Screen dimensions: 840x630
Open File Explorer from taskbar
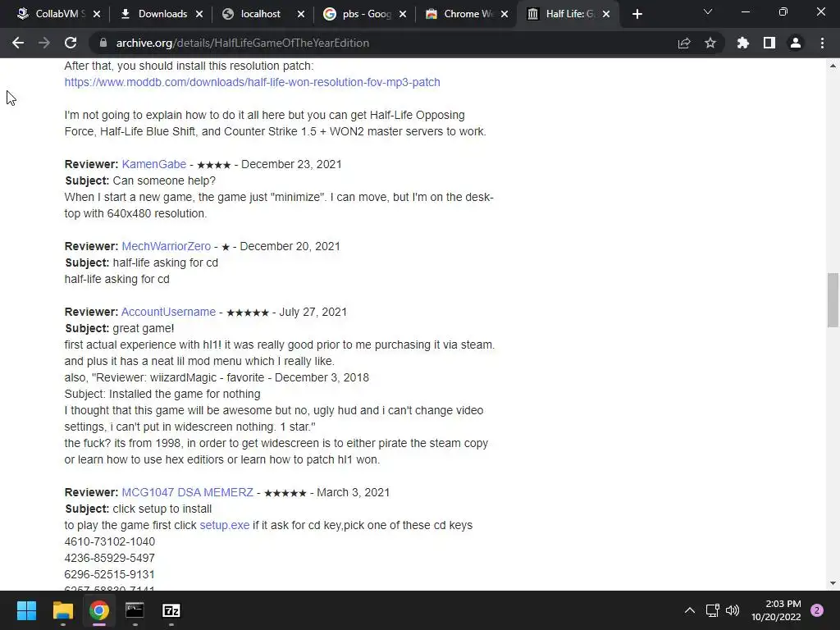[62, 610]
